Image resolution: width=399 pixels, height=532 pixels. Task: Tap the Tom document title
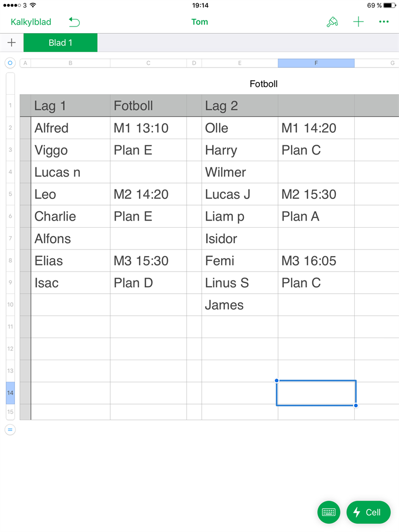tap(199, 22)
